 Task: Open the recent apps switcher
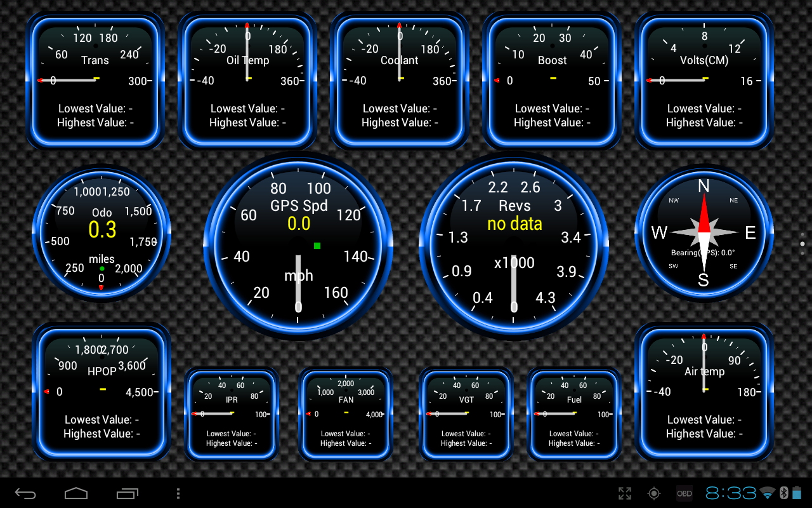(x=127, y=493)
